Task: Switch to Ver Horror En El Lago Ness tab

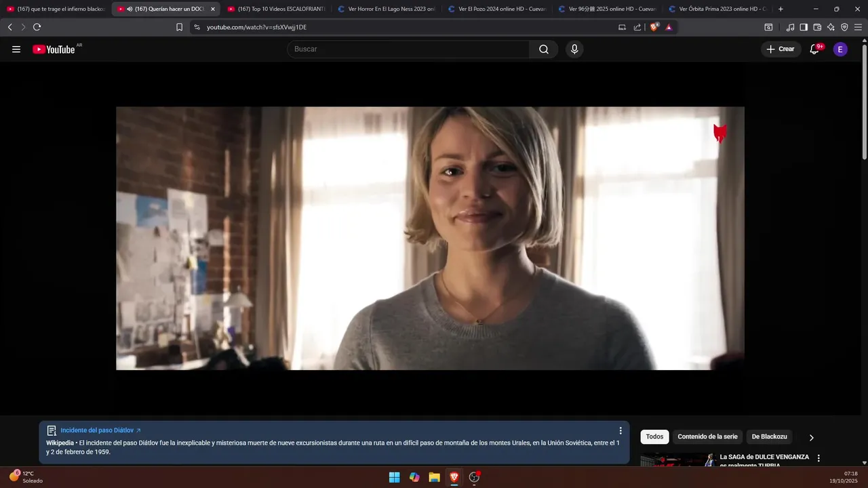Action: coord(386,9)
